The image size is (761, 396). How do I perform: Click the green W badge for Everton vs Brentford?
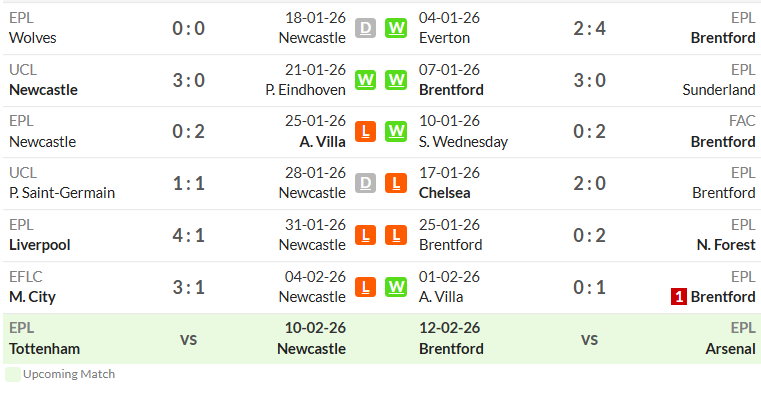[x=396, y=28]
